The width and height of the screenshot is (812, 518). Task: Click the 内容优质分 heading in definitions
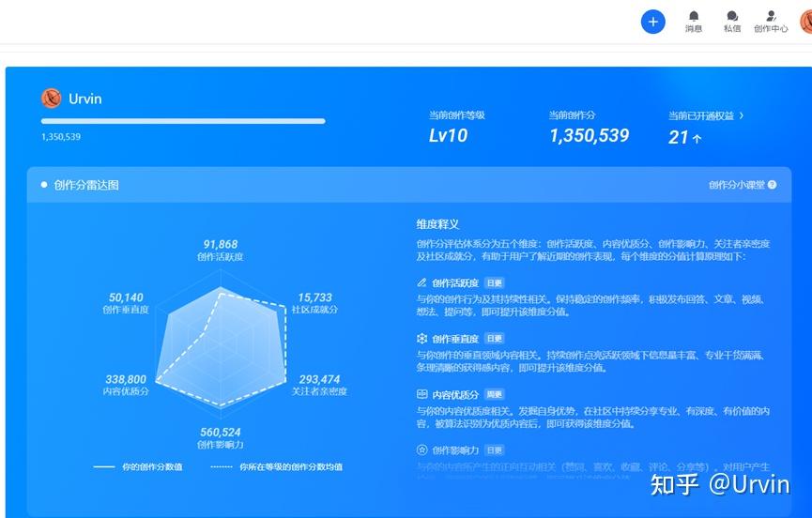coord(455,394)
